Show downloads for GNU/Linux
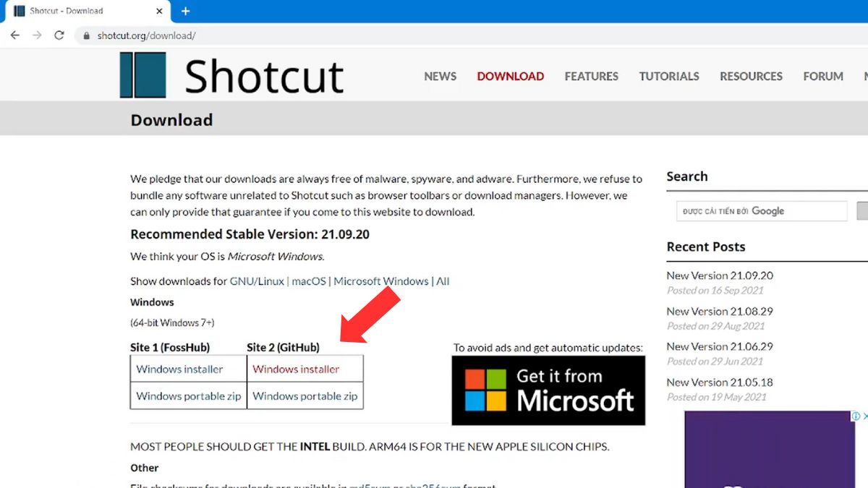868x488 pixels. click(257, 281)
